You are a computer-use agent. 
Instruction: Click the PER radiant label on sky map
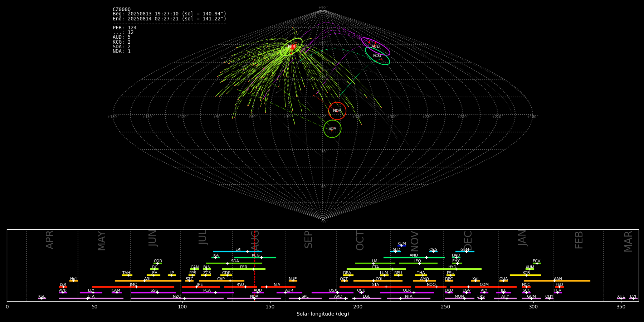pyautogui.click(x=292, y=47)
